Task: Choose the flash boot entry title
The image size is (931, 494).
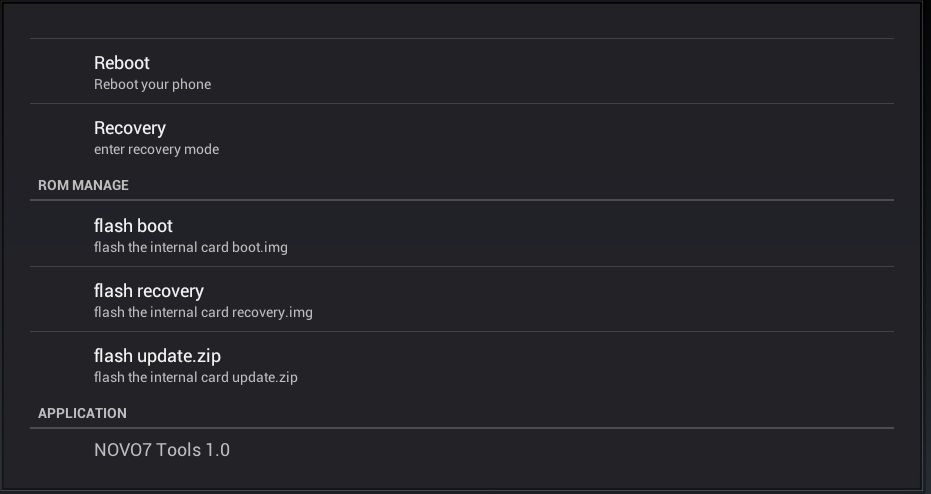Action: [x=133, y=226]
